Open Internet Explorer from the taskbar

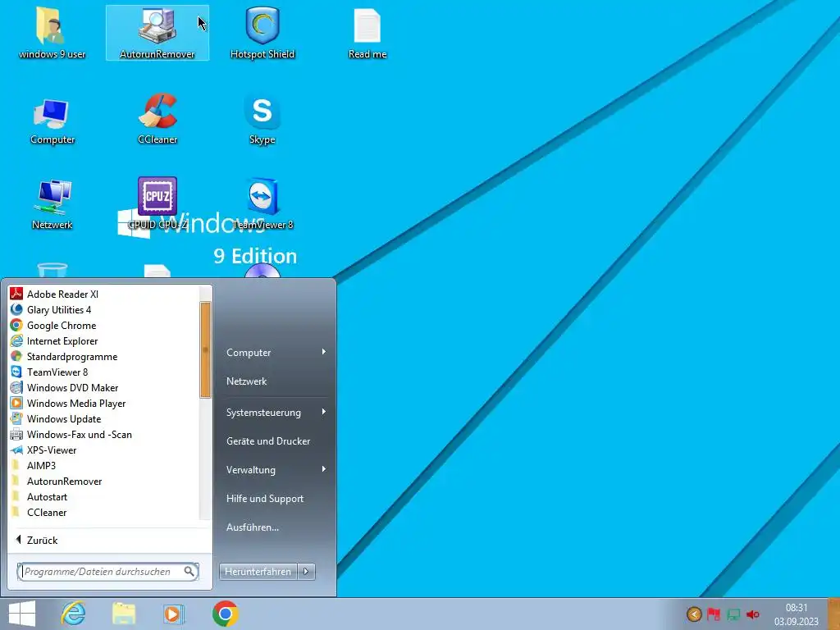(73, 614)
